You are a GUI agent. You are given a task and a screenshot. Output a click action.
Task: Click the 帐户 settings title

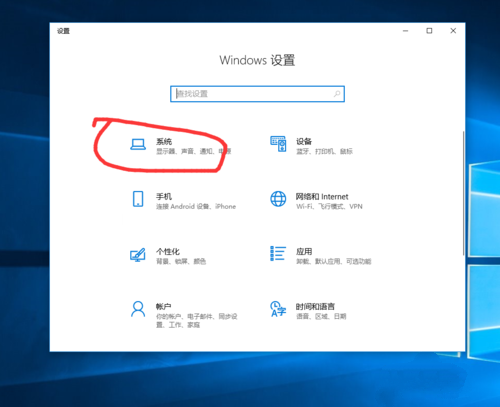click(164, 307)
